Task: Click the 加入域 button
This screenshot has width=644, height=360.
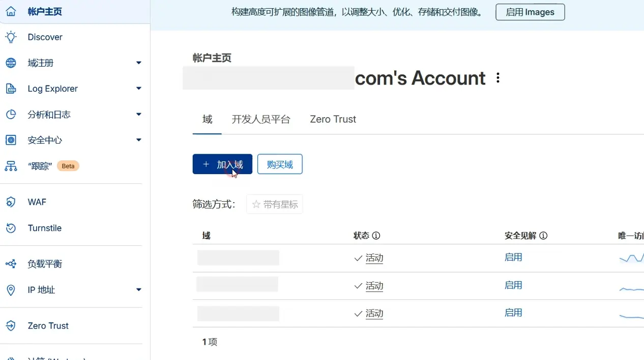Action: point(222,164)
